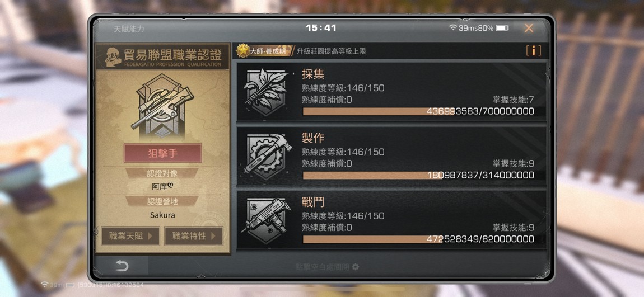
Task: Expand arrow on 職業特性 button
Action: [213, 236]
